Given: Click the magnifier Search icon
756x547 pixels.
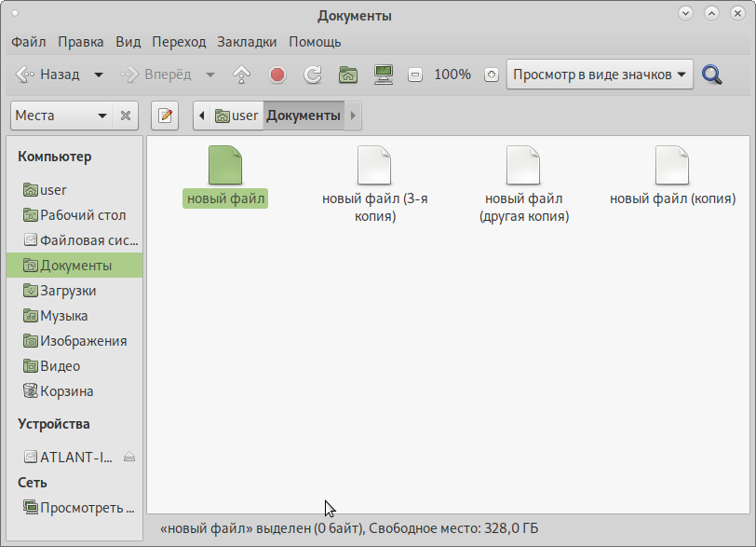Looking at the screenshot, I should [x=712, y=75].
